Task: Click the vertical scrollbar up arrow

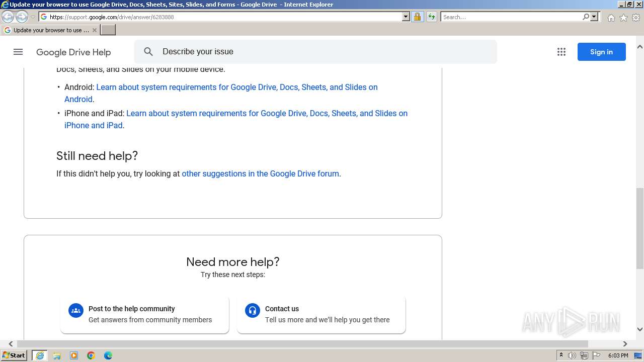Action: 640,47
